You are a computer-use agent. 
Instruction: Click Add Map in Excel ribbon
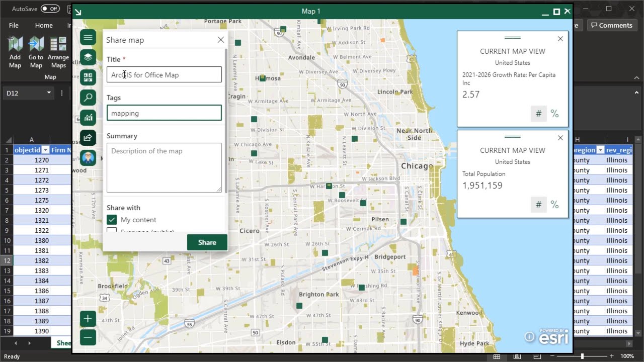click(x=15, y=52)
